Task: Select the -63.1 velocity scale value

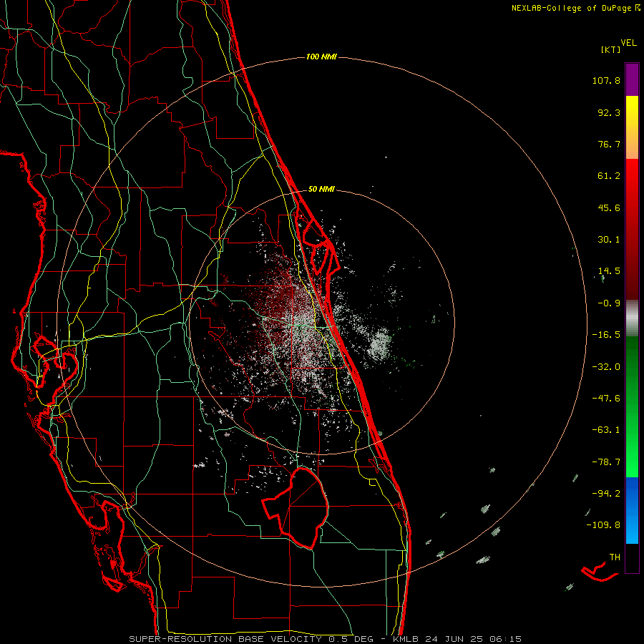Action: tap(606, 430)
